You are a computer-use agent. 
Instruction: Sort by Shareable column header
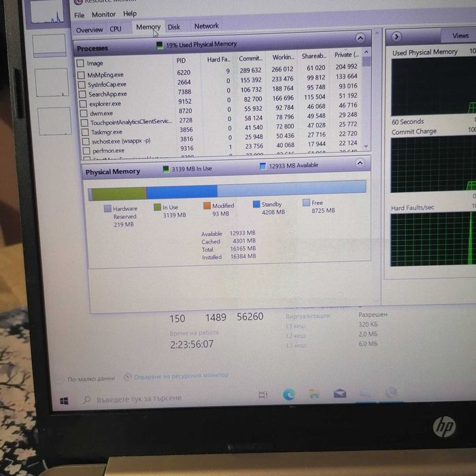pyautogui.click(x=313, y=56)
